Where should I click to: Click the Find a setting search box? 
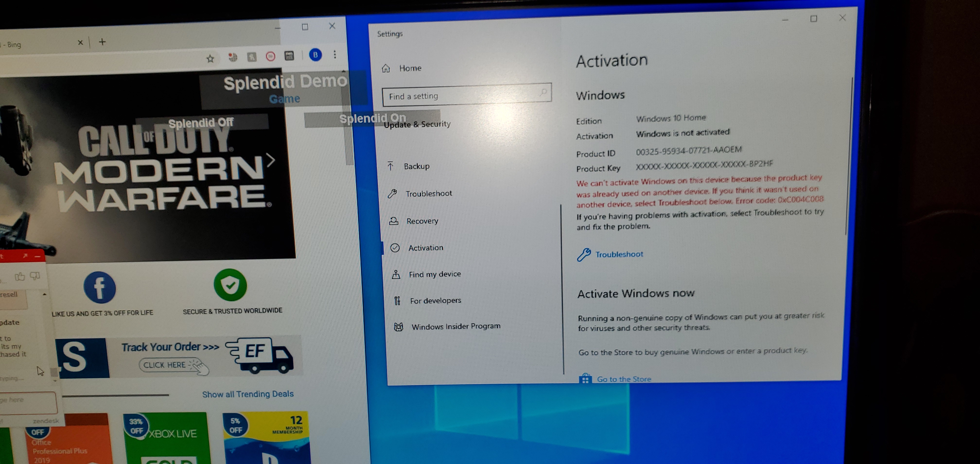click(462, 96)
